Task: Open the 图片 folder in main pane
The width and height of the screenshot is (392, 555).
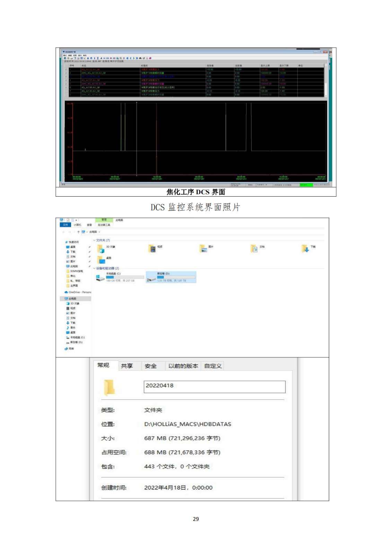Action: (203, 248)
